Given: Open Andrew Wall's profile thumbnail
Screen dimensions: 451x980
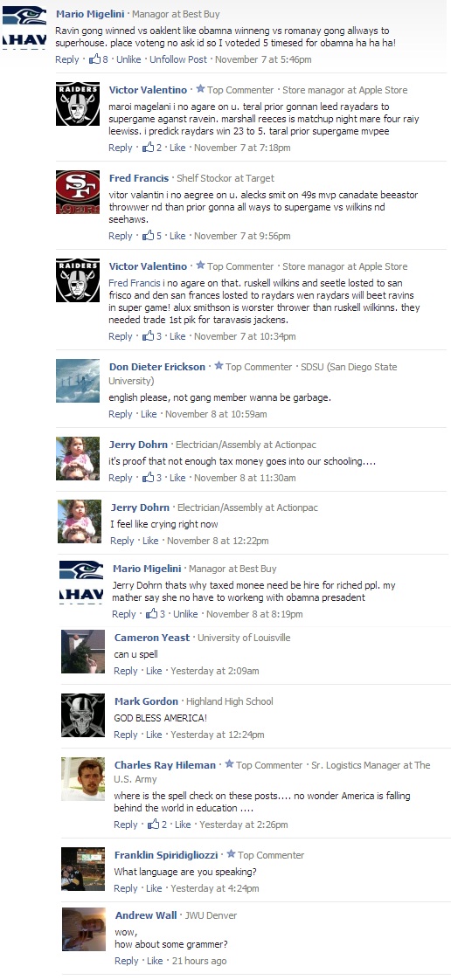Looking at the screenshot, I should tap(84, 929).
